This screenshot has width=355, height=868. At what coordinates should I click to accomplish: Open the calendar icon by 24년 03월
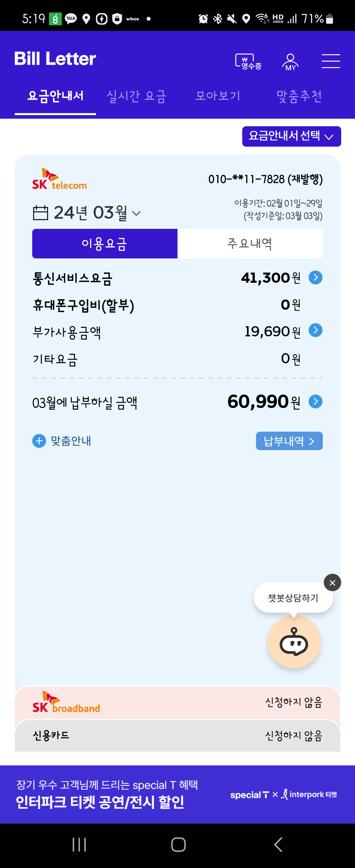40,213
